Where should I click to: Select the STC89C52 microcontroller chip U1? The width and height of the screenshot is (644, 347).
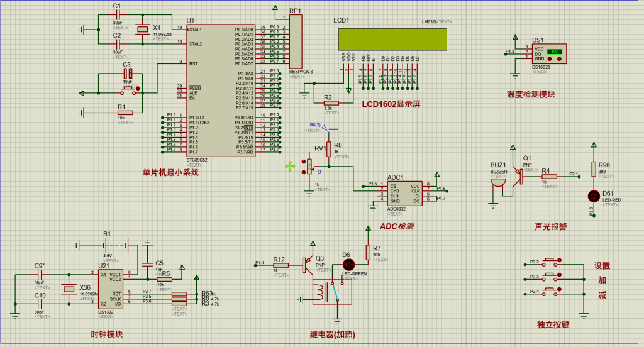coord(220,90)
